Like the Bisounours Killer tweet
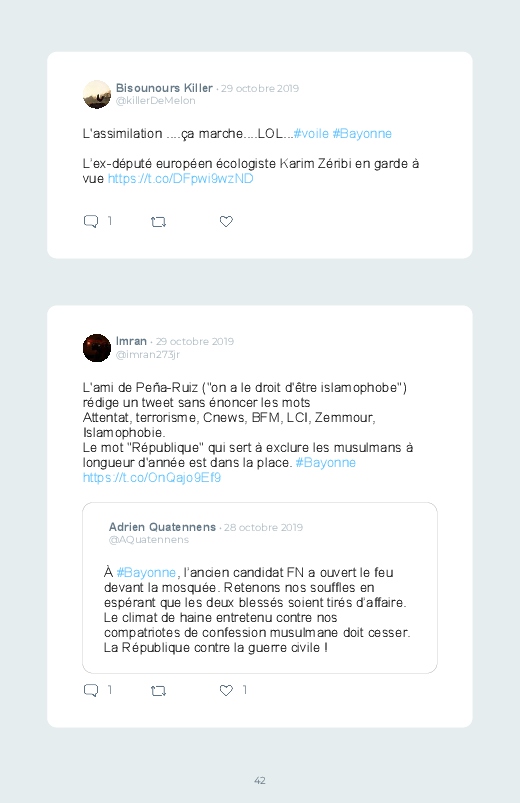 (x=226, y=221)
